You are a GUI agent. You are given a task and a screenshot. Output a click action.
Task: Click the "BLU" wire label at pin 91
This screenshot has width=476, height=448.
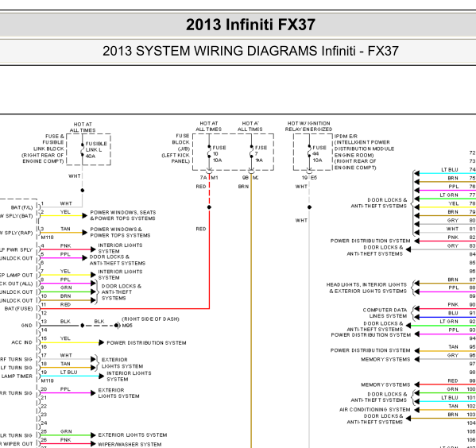pyautogui.click(x=453, y=313)
